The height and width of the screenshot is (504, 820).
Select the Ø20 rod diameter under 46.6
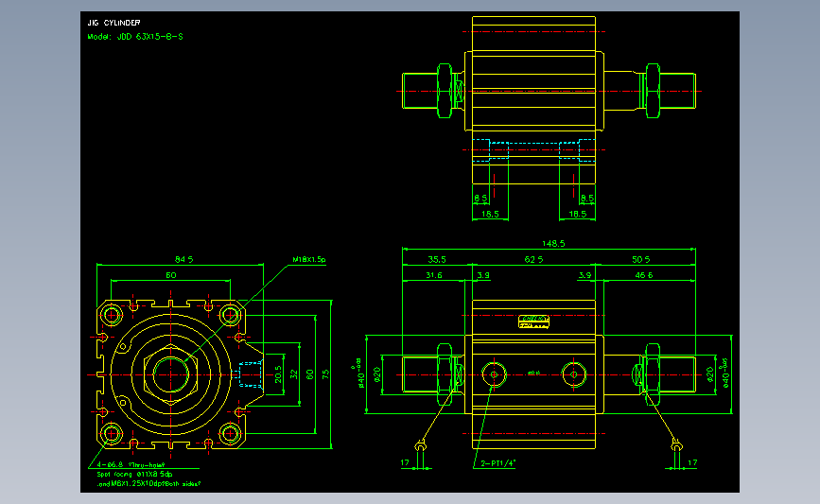tap(709, 374)
